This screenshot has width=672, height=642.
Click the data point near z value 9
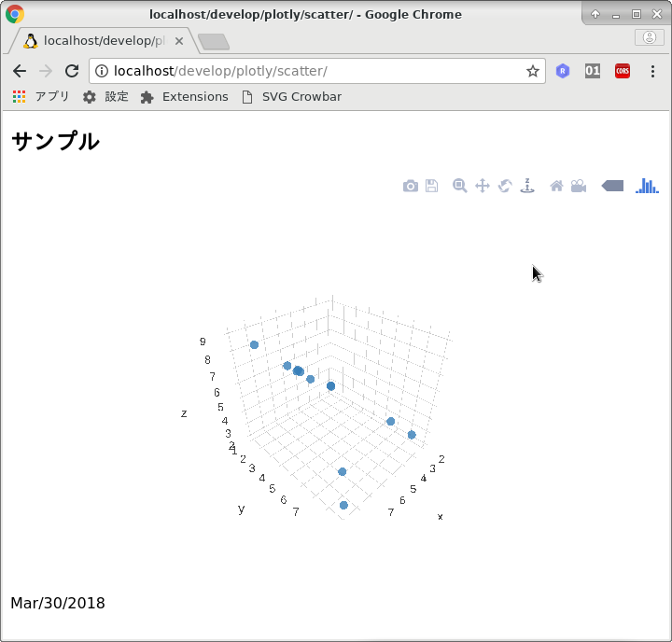coord(254,345)
